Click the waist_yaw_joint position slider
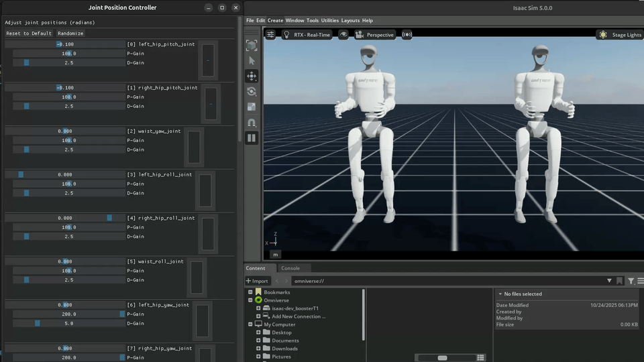Image resolution: width=644 pixels, height=362 pixels. [x=65, y=131]
